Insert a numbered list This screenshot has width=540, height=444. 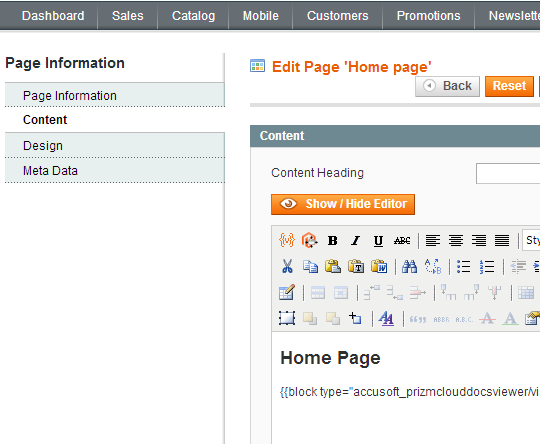(487, 266)
